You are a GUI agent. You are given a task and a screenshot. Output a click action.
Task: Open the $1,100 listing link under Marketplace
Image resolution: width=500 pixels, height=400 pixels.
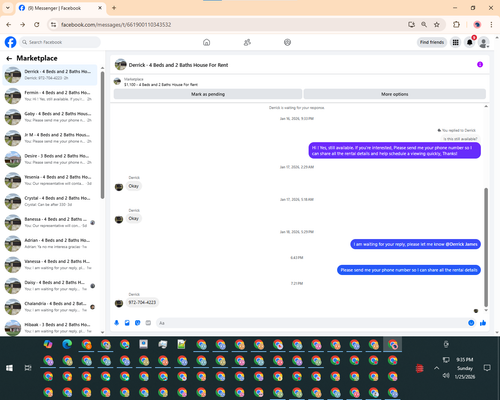pyautogui.click(x=161, y=85)
